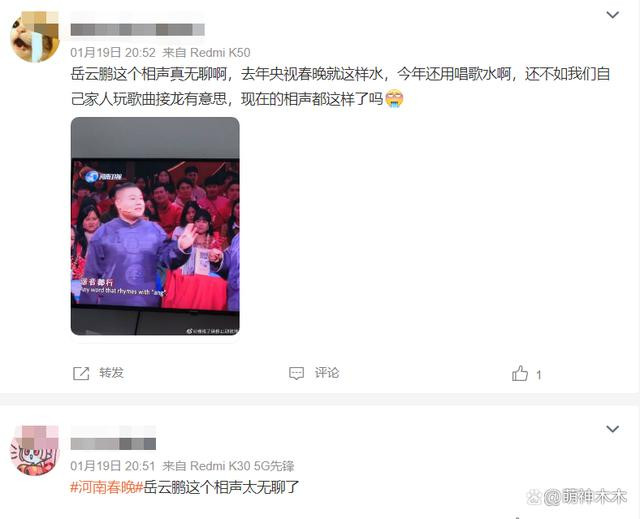The height and width of the screenshot is (519, 640).
Task: Expand the second post's options chevron
Action: click(613, 429)
